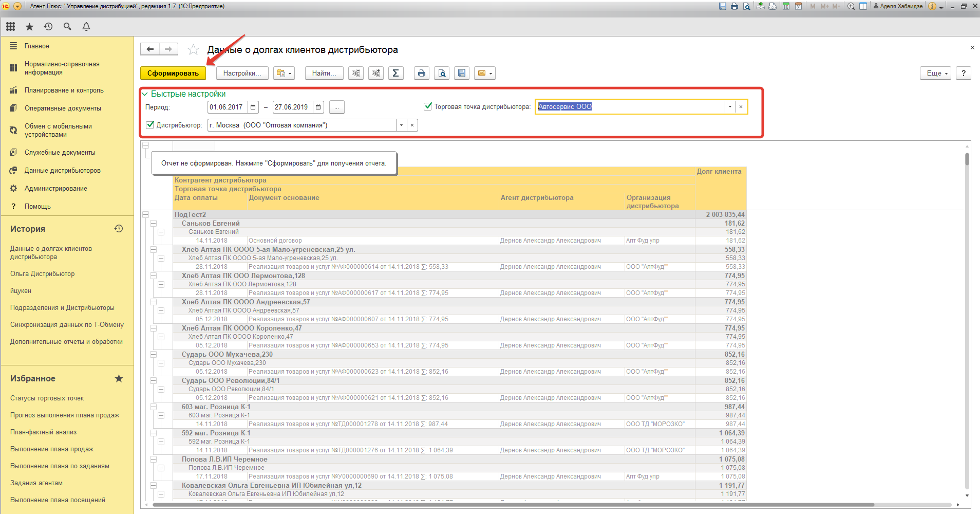Open the send by email envelope button
The width and height of the screenshot is (980, 514).
coord(484,73)
